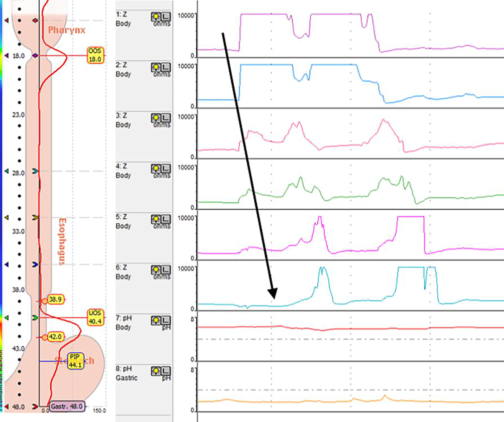
Task: Click the blue triangle on the depth scale
Action: click(x=7, y=264)
